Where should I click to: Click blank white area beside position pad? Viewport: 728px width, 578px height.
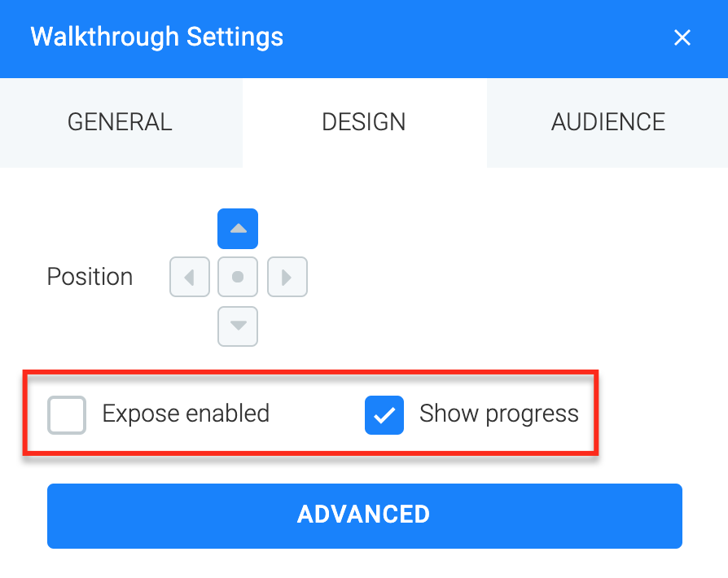[511, 277]
